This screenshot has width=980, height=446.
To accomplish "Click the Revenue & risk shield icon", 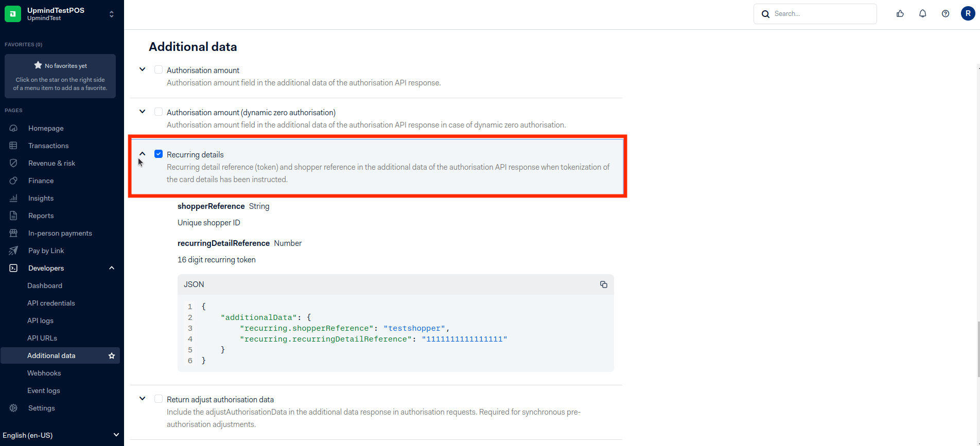I will pyautogui.click(x=14, y=163).
